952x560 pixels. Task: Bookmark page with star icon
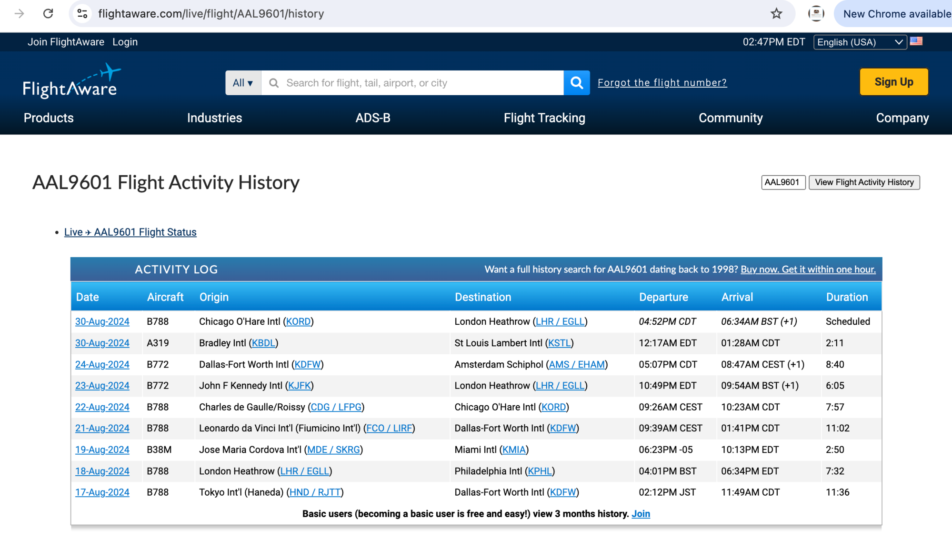[x=776, y=14]
